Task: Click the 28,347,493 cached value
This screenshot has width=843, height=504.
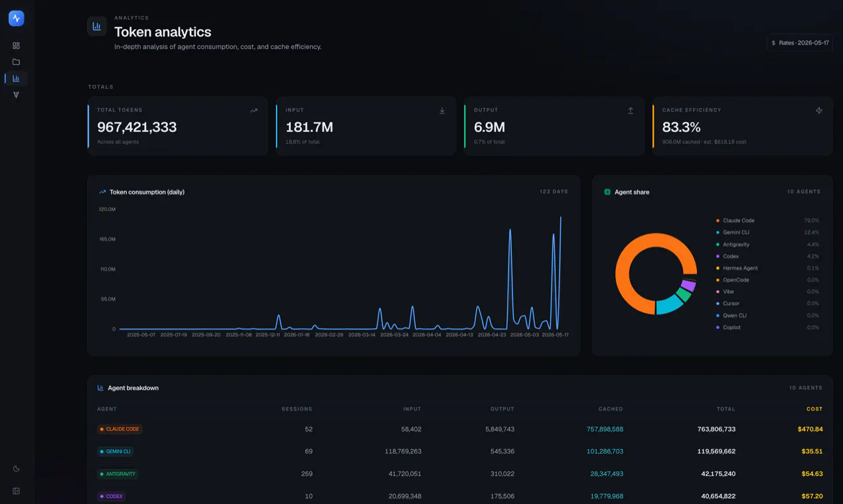Action: [607, 474]
